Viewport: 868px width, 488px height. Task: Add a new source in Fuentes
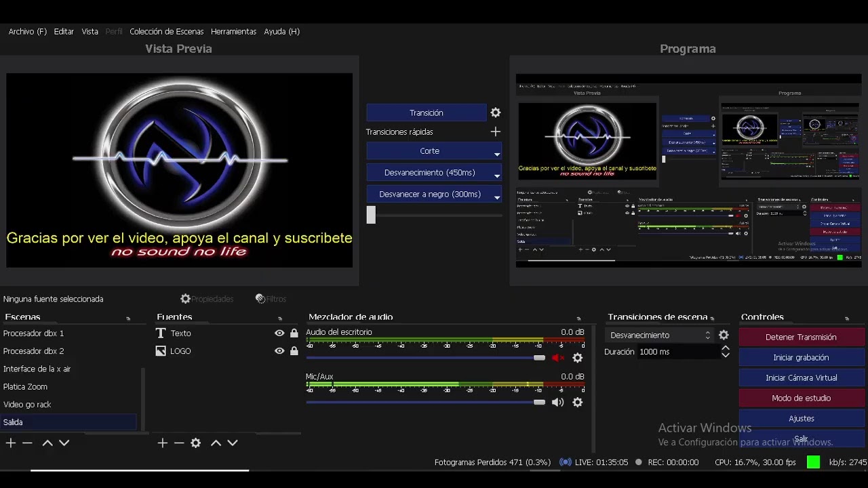tap(163, 443)
